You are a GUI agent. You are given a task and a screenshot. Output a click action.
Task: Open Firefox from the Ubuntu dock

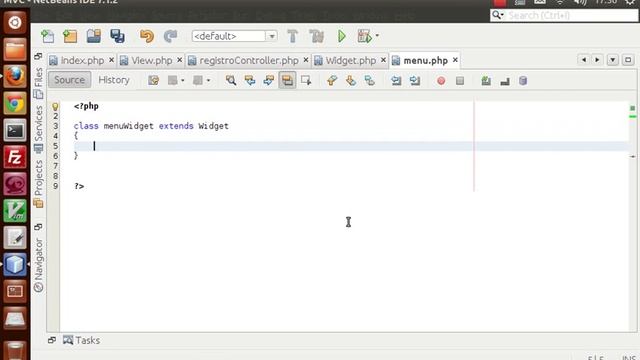click(15, 76)
